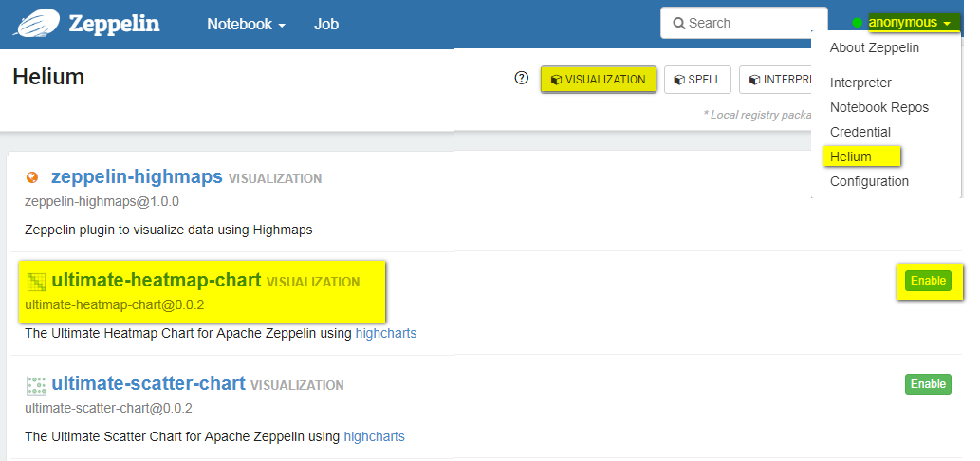Follow highcharts link in heatmap description
Image resolution: width=980 pixels, height=461 pixels.
(385, 334)
